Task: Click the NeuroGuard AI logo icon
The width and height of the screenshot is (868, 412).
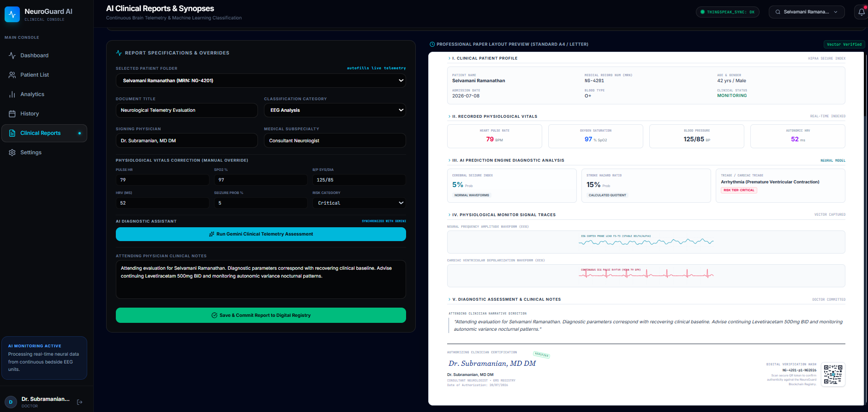Action: click(12, 14)
